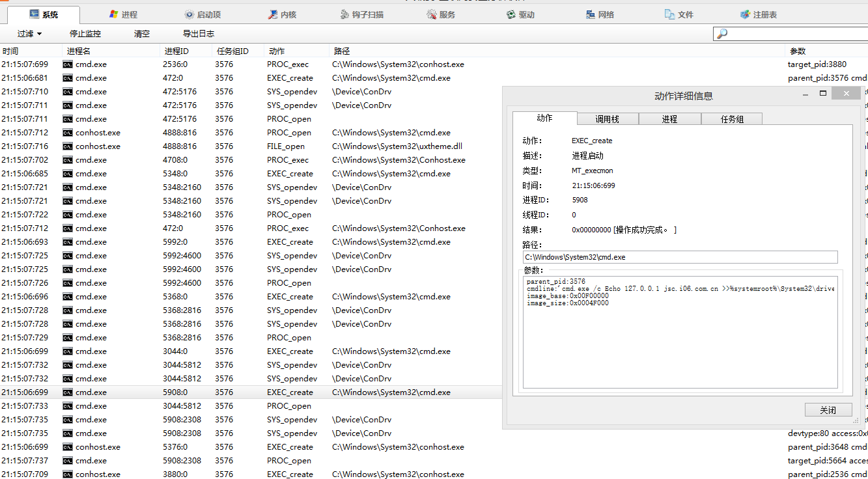
Task: Select the highlighted row with 5908:0
Action: (251, 392)
